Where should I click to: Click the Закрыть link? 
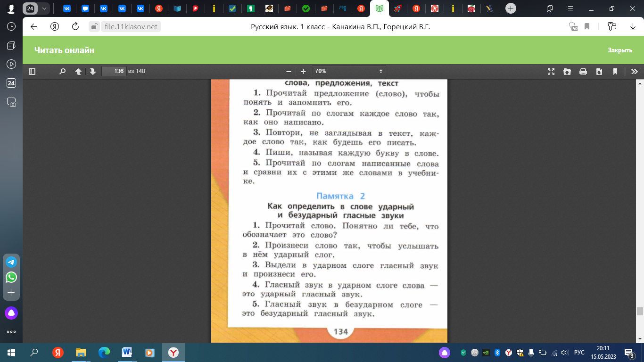coord(619,50)
